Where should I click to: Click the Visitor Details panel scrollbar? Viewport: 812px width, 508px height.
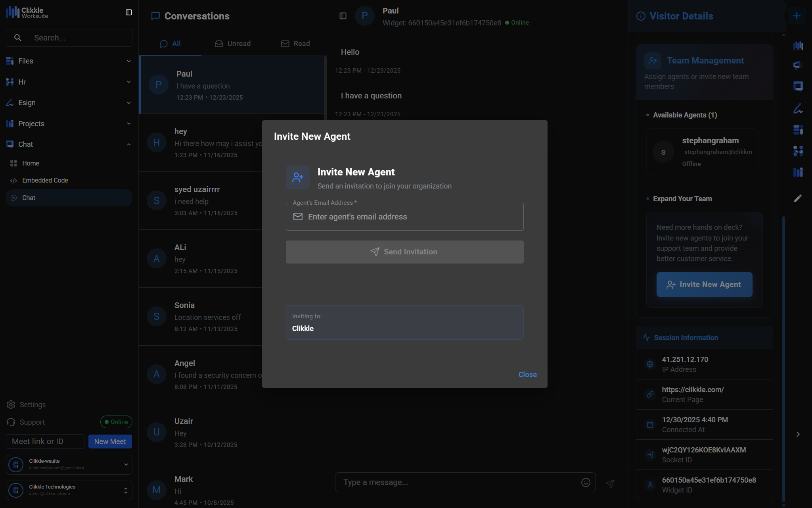(783, 357)
